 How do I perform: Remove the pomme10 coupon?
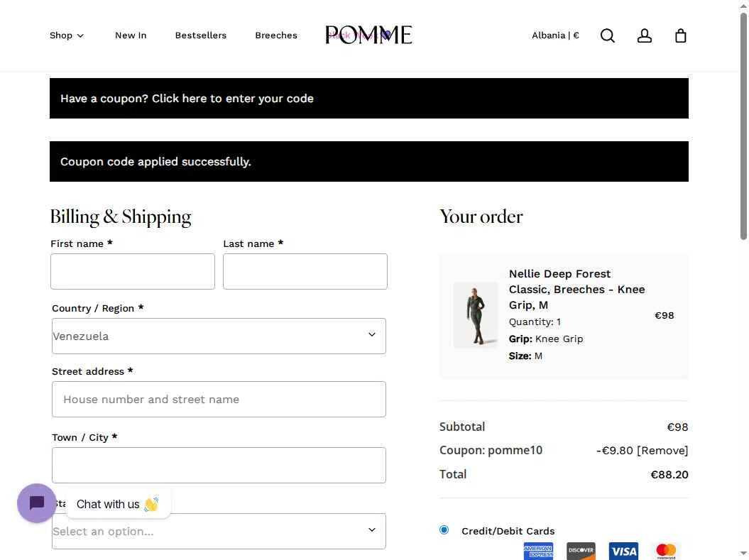pos(662,450)
